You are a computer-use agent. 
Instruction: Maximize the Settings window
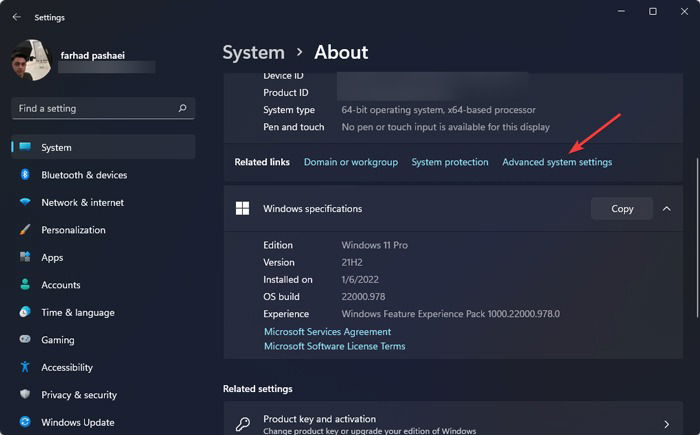653,11
